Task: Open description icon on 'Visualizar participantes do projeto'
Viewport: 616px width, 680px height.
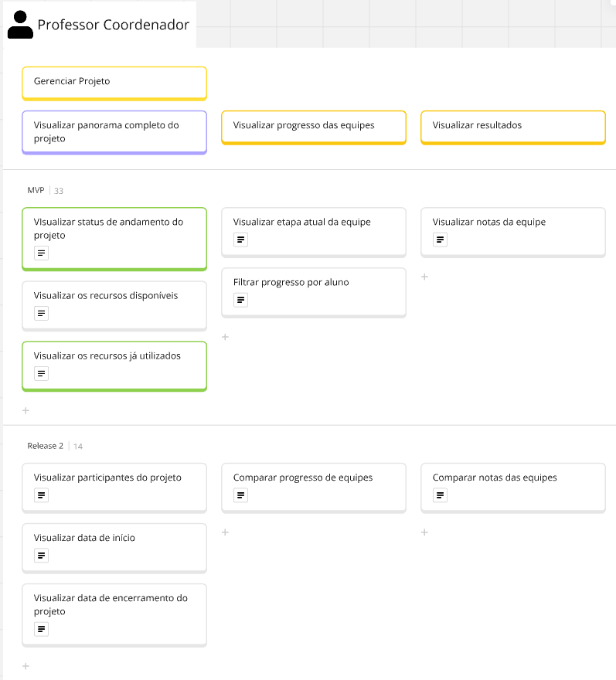Action: point(41,495)
